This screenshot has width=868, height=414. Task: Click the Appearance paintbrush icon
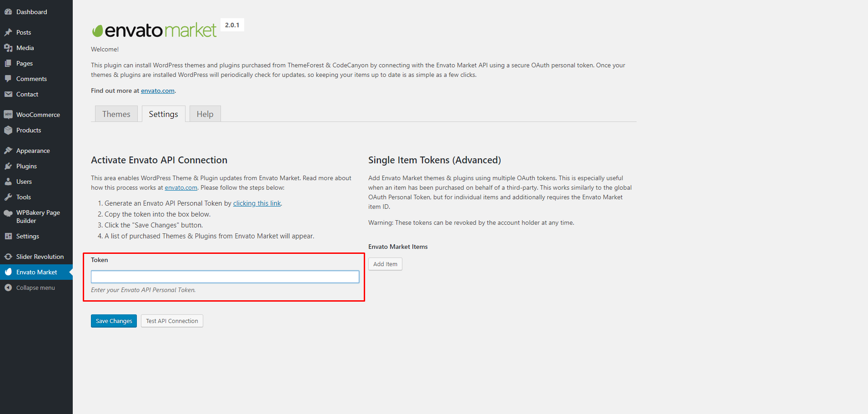tap(8, 151)
